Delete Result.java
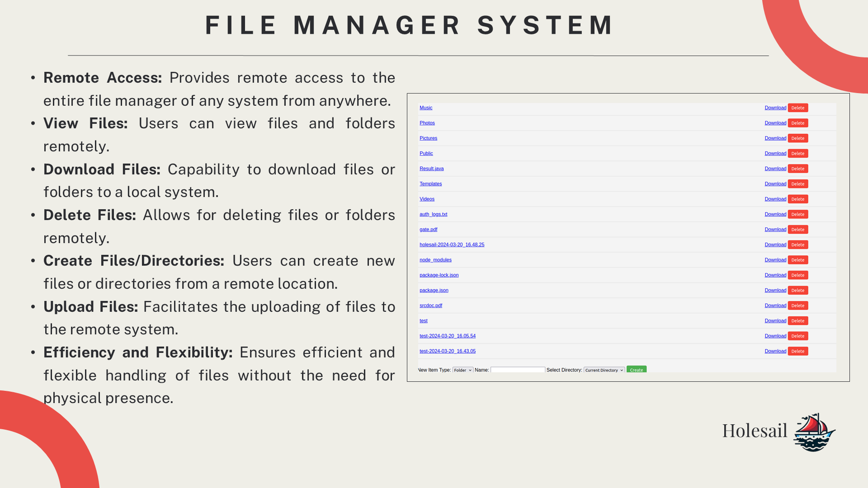Image resolution: width=868 pixels, height=488 pixels. [x=798, y=169]
